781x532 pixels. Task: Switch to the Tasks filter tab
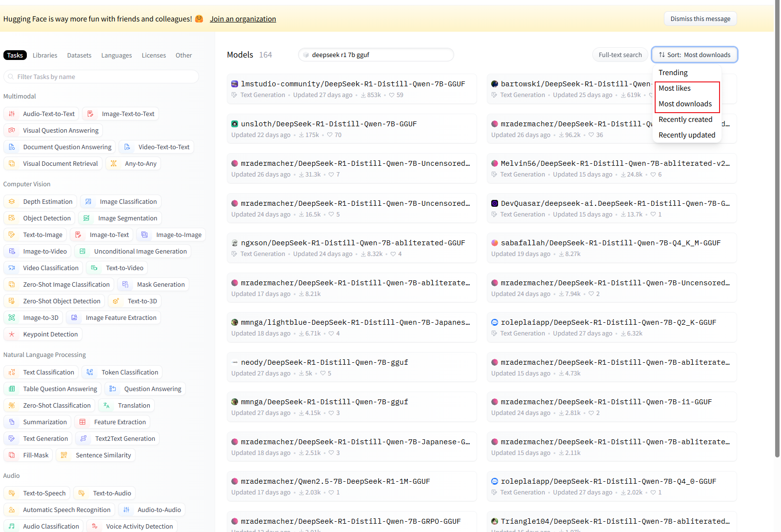[x=15, y=55]
